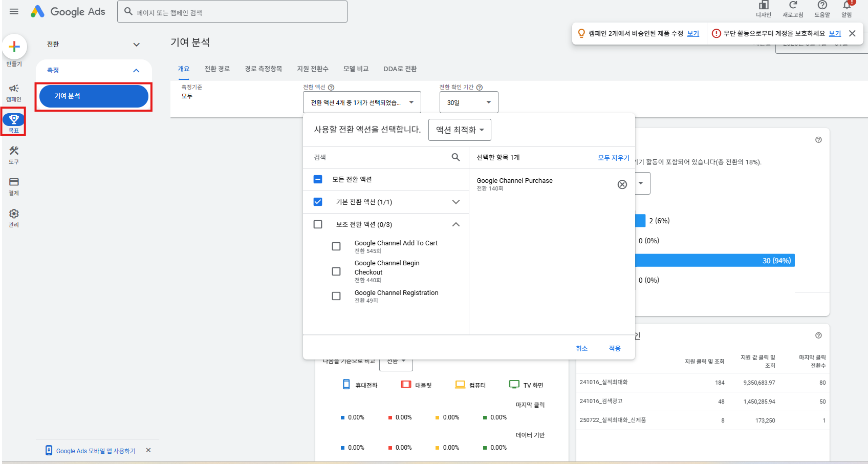Open 액션 최적화 dropdown
Viewport: 868px width, 464px height.
point(460,130)
